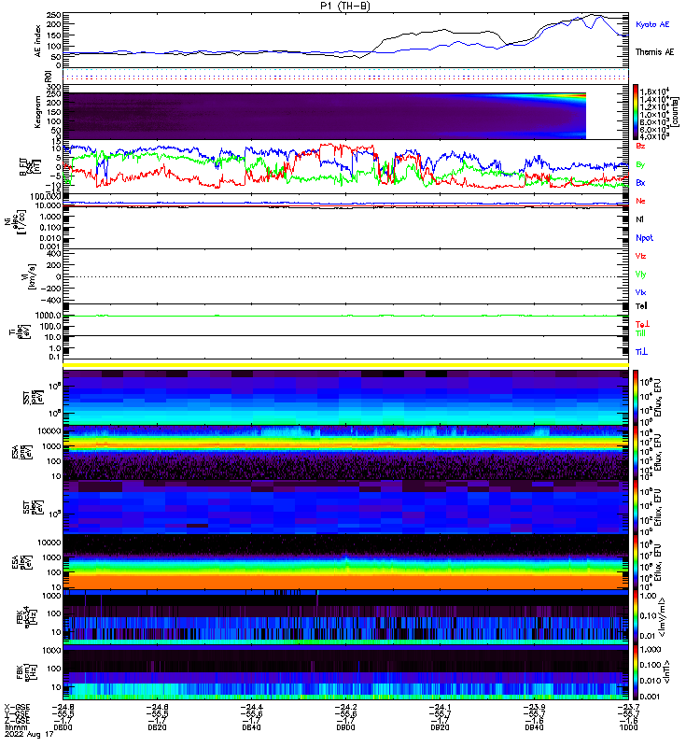Screen dimensions: 700x747
Task: Click the dotted zero line in Vi panel
Action: pos(345,276)
